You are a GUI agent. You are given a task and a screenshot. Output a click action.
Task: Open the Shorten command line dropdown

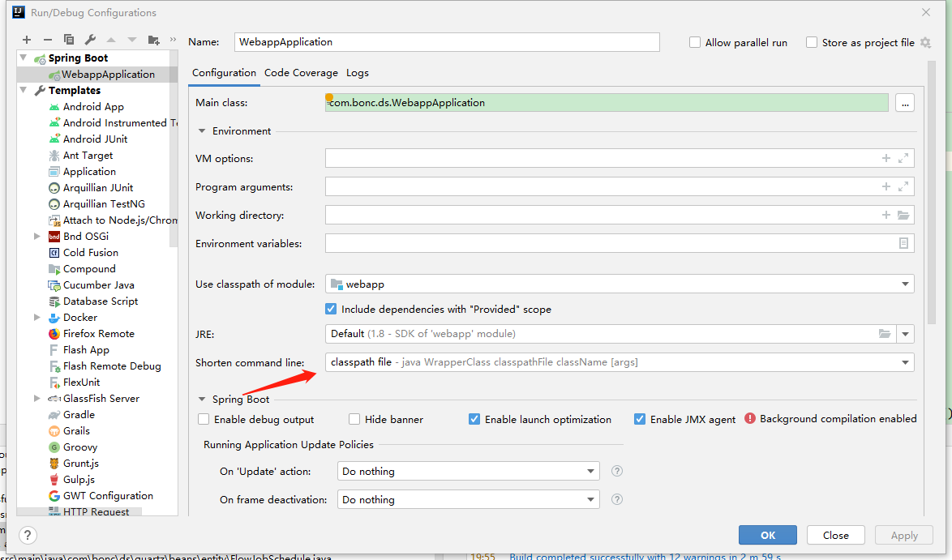pyautogui.click(x=906, y=362)
